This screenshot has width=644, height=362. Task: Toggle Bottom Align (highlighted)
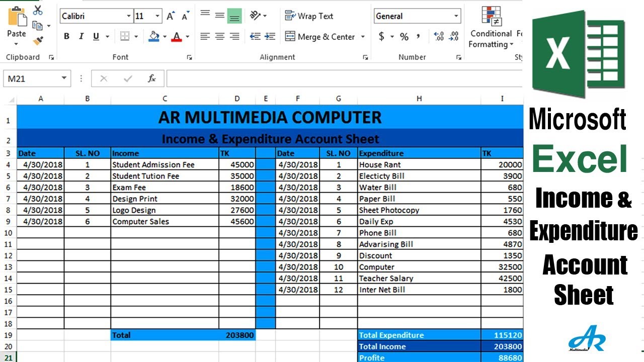tap(234, 16)
